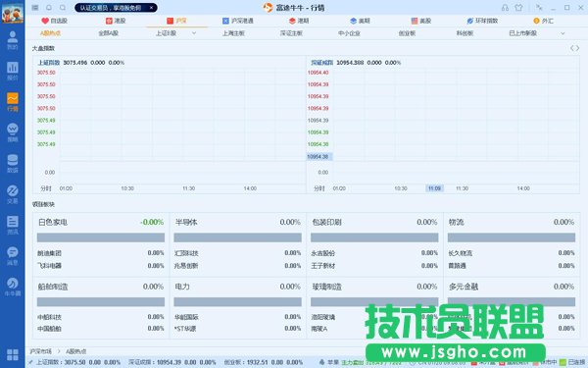Viewport: 588px width, 368px height.
Task: Expand the 上证A股 dropdown arrow
Action: click(x=194, y=33)
